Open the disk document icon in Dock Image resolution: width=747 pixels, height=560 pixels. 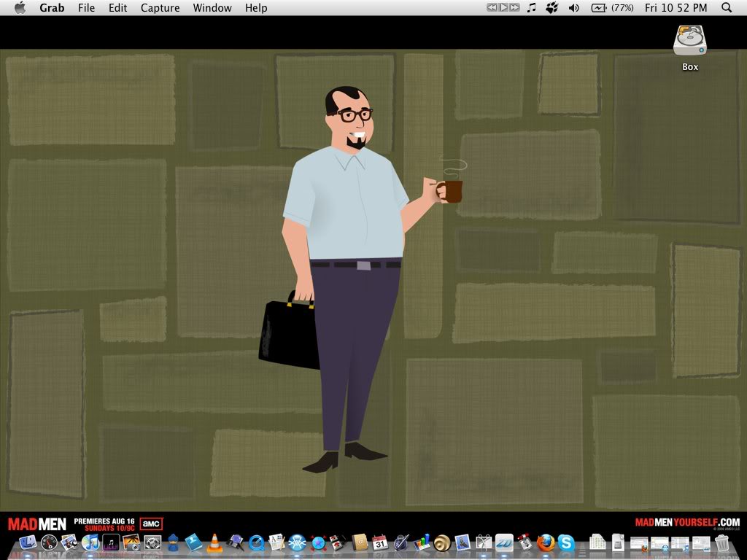618,542
